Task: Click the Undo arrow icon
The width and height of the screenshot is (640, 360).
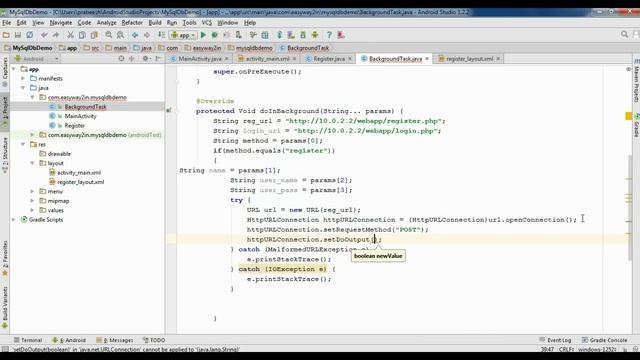Action: coord(44,35)
